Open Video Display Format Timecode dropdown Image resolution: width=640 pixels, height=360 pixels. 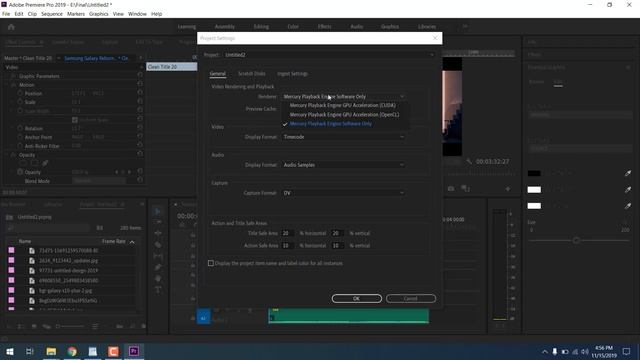click(x=343, y=137)
